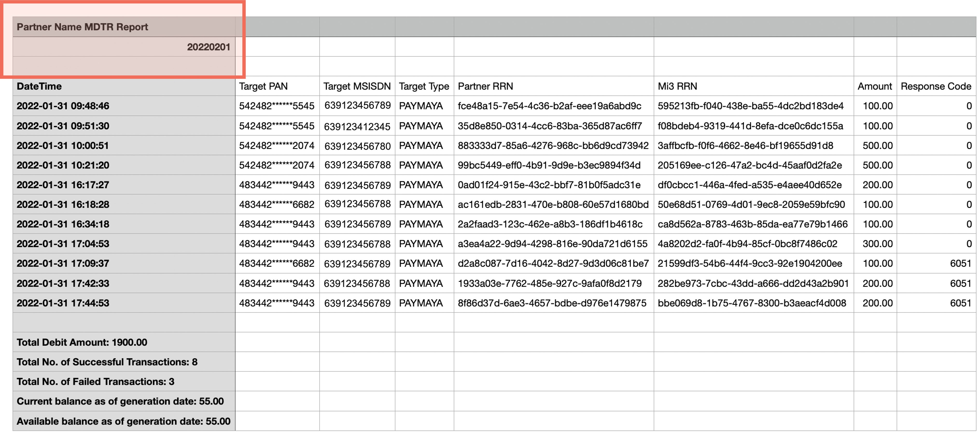
Task: Click Partner RRN starting with 0ad01f24
Action: [x=549, y=185]
